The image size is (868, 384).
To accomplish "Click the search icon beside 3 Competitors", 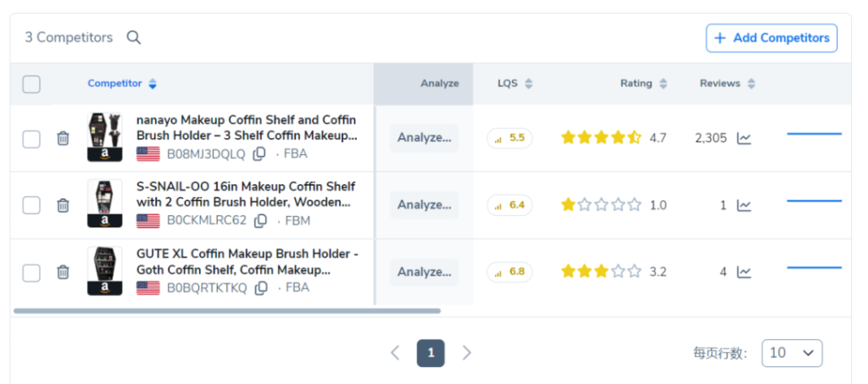I will [134, 37].
